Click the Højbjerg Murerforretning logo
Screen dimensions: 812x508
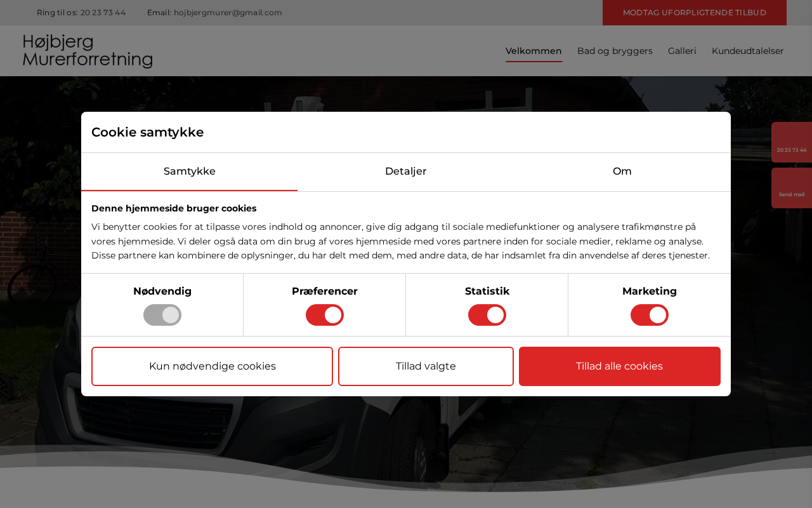coord(88,51)
